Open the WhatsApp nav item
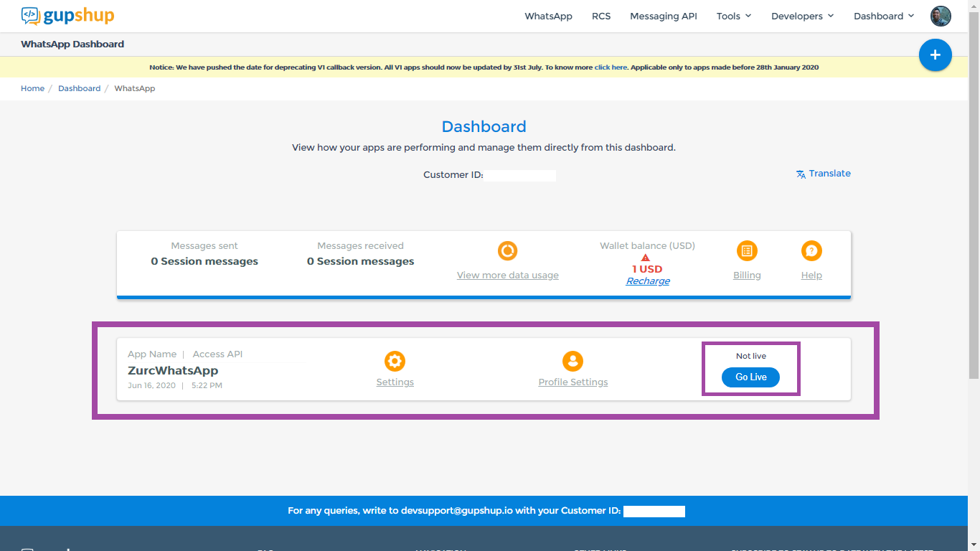 pyautogui.click(x=548, y=16)
